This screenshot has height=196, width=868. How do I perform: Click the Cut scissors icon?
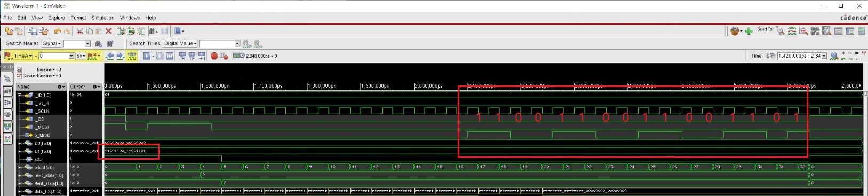79,31
